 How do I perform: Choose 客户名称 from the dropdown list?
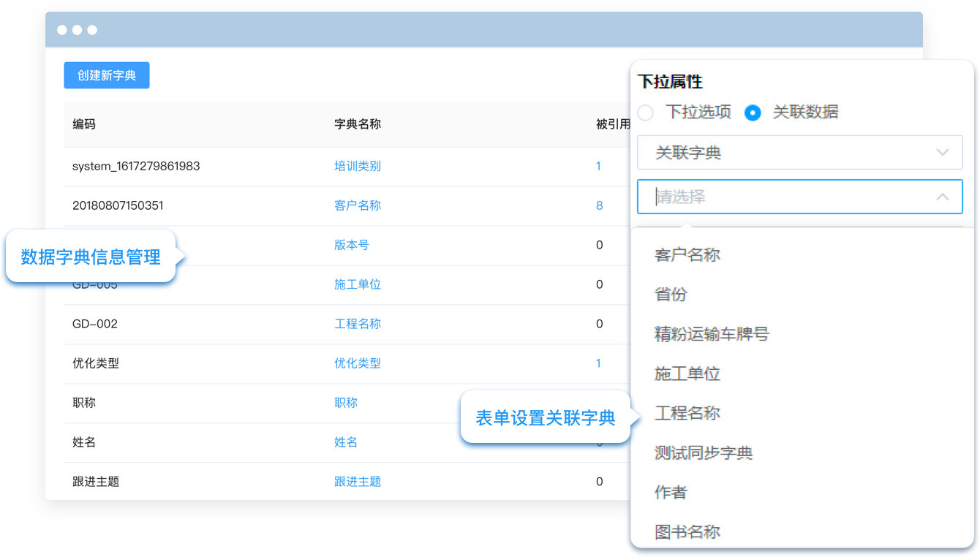pos(687,255)
